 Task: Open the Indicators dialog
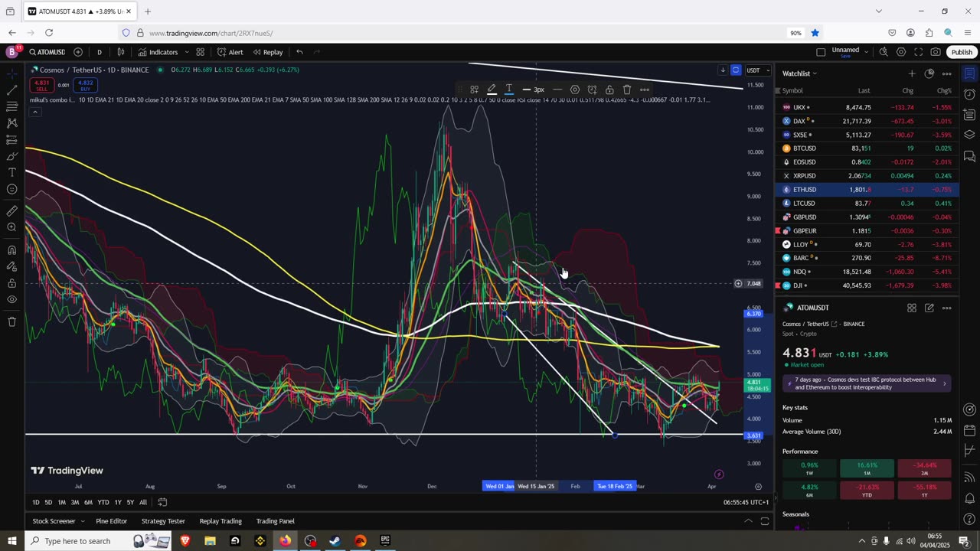(158, 52)
